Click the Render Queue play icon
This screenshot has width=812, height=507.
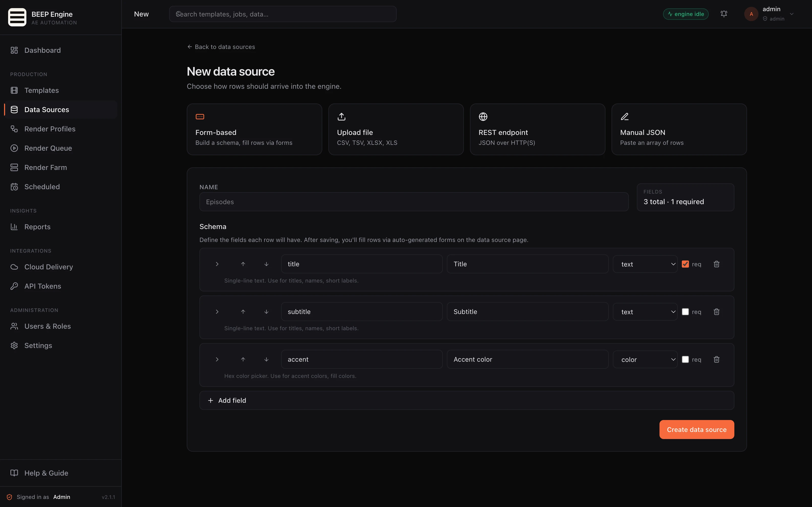coord(14,148)
